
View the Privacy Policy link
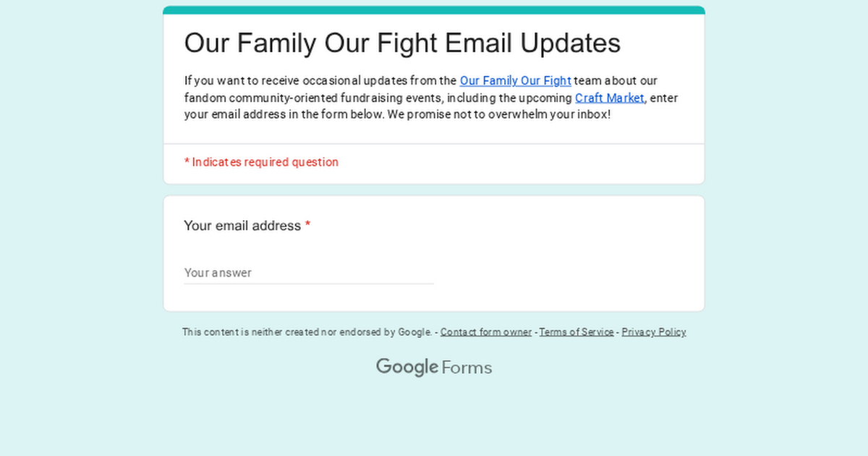tap(653, 332)
